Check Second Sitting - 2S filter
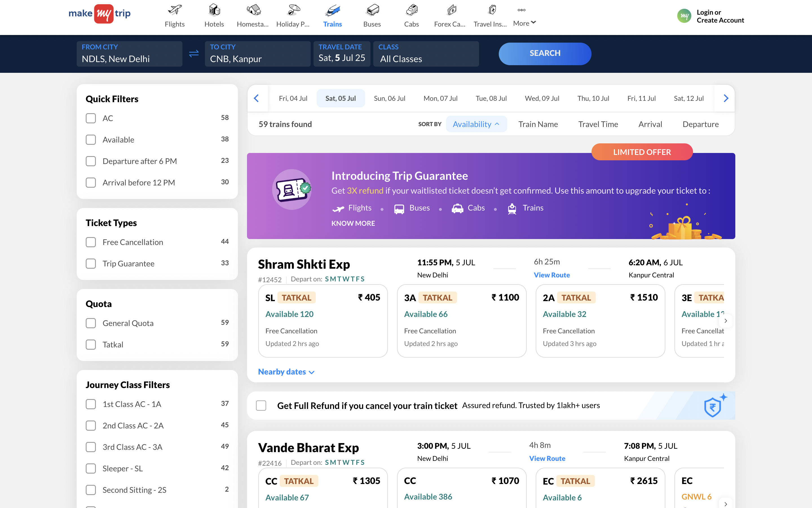The width and height of the screenshot is (812, 508). pos(91,490)
